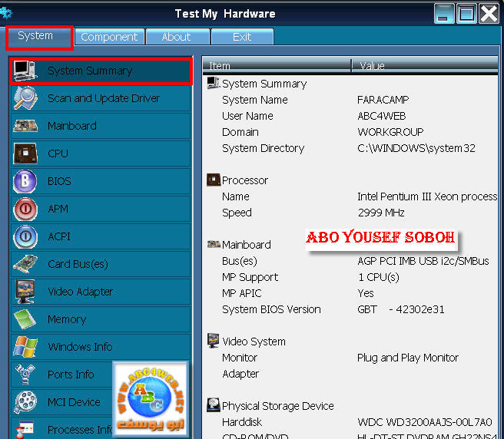Image resolution: width=504 pixels, height=439 pixels.
Task: Open the About tab
Action: point(176,37)
